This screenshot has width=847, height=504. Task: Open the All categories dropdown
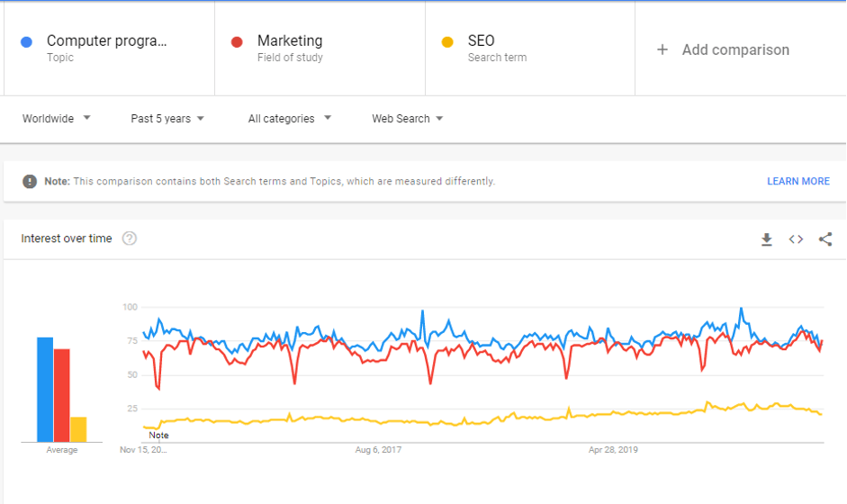click(290, 119)
